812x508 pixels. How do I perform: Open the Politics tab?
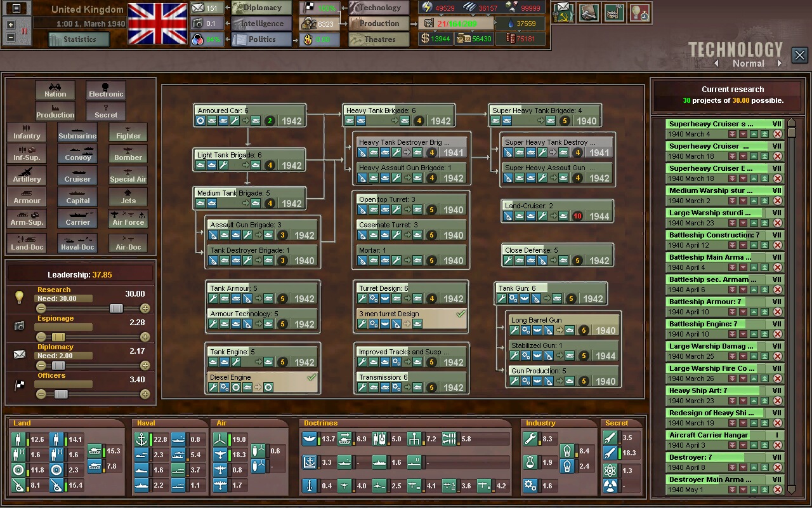coord(262,39)
